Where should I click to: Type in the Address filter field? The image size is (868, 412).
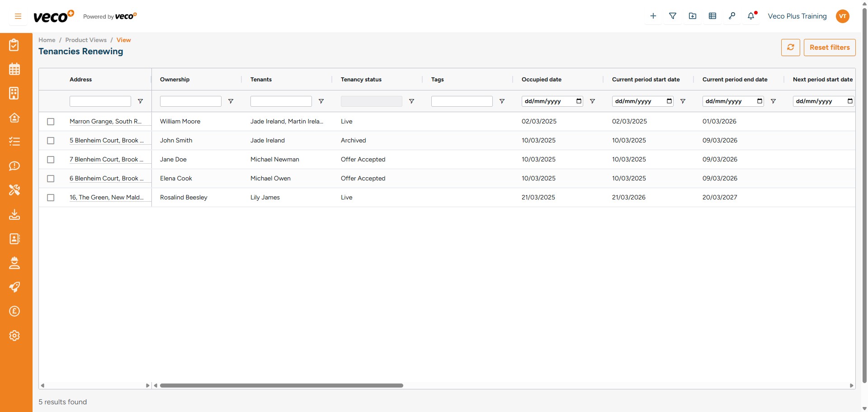pos(99,101)
